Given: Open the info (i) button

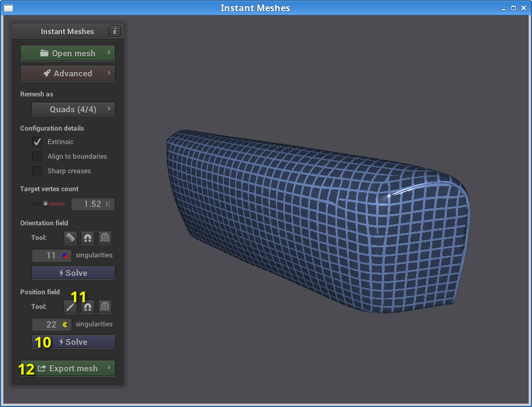Looking at the screenshot, I should (115, 31).
